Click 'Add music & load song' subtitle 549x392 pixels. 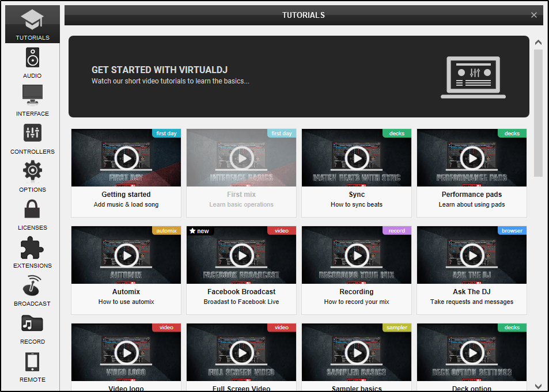[126, 204]
